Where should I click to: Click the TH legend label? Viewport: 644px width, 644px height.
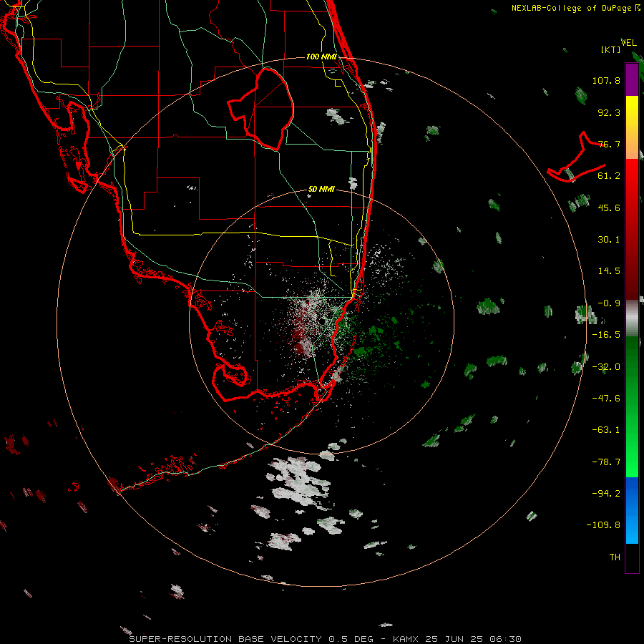coord(615,557)
